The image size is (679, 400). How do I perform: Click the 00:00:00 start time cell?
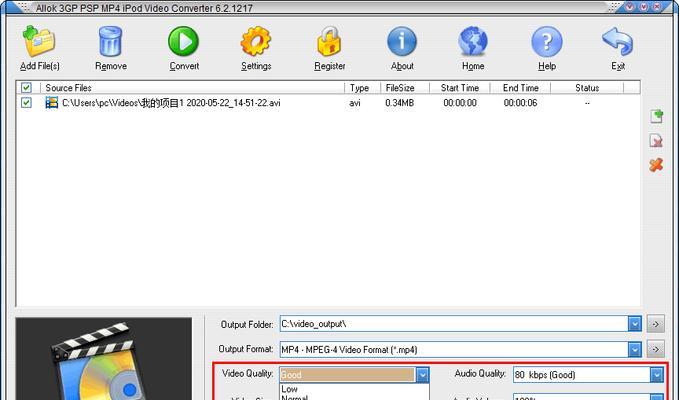pyautogui.click(x=460, y=103)
